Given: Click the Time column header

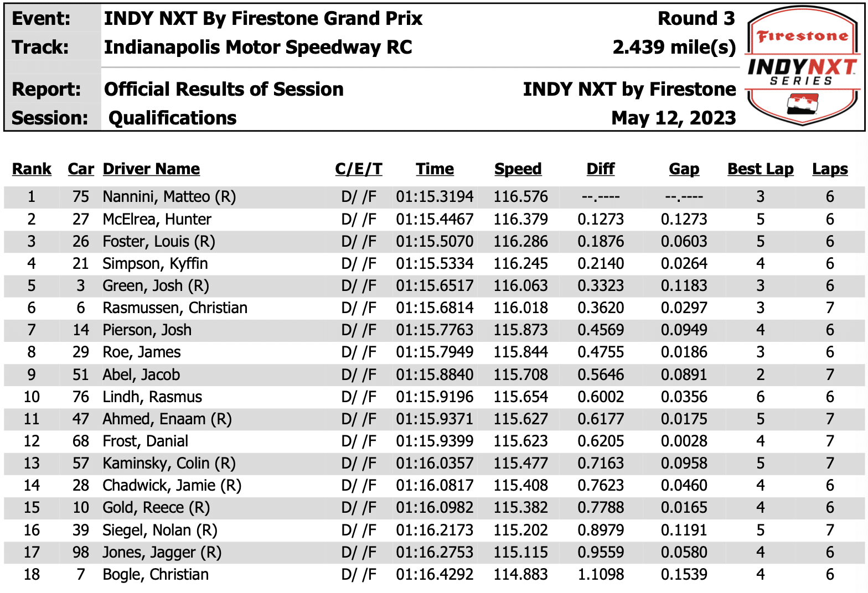Looking at the screenshot, I should click(435, 169).
